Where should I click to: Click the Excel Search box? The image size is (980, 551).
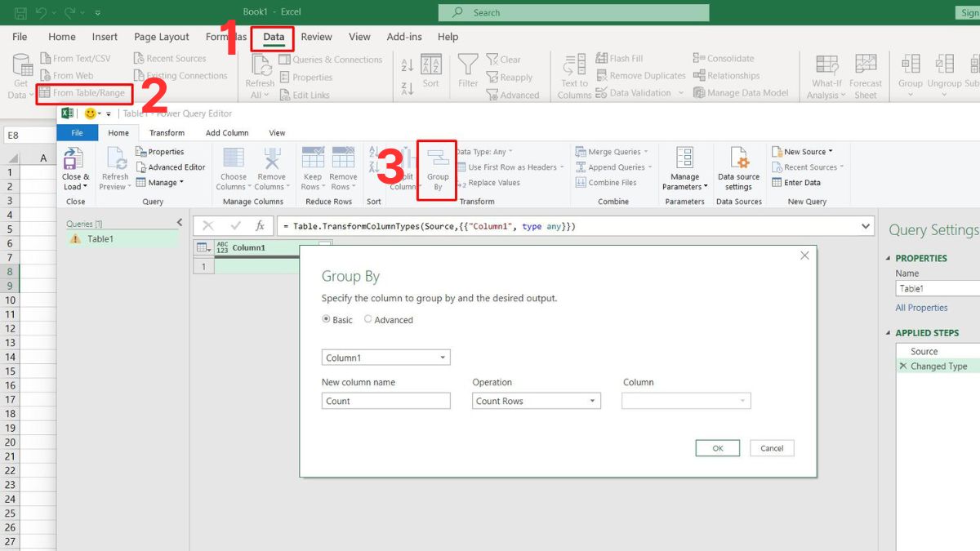pos(573,12)
